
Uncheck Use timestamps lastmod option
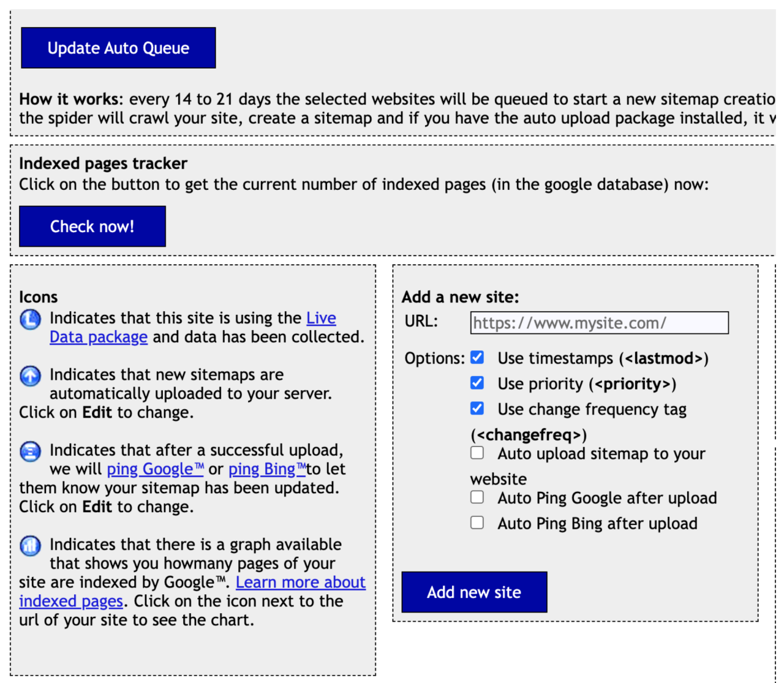477,357
